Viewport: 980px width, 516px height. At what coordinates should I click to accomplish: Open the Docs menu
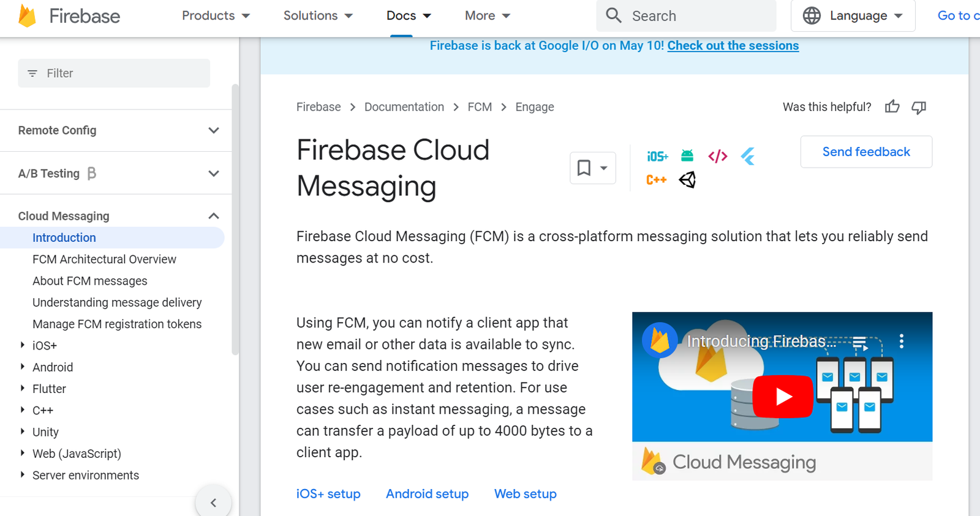pyautogui.click(x=409, y=16)
